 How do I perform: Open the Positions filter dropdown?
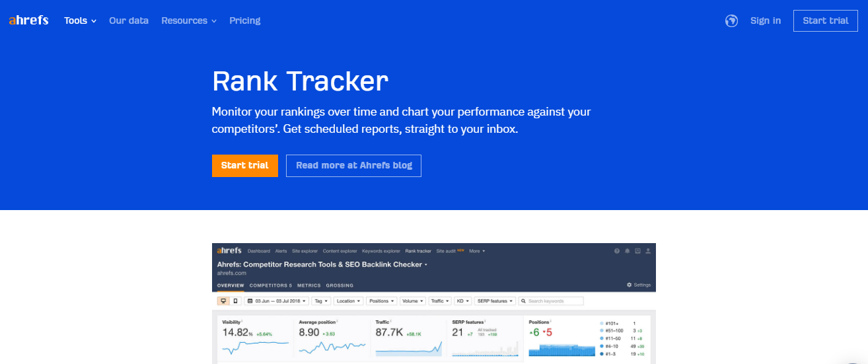[382, 301]
